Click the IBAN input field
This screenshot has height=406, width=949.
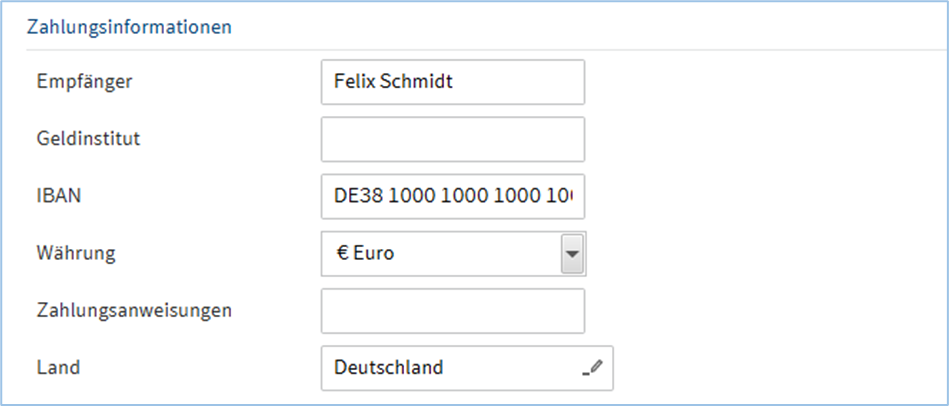pos(452,197)
